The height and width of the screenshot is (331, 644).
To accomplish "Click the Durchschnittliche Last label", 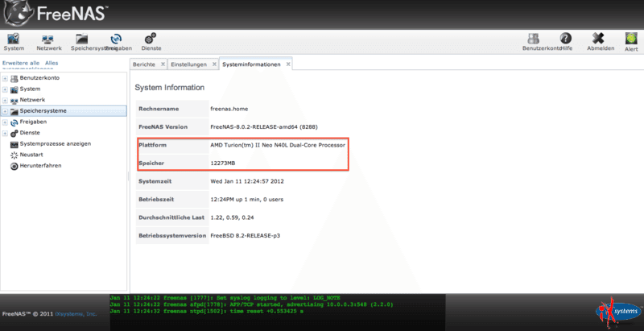I will pos(171,217).
